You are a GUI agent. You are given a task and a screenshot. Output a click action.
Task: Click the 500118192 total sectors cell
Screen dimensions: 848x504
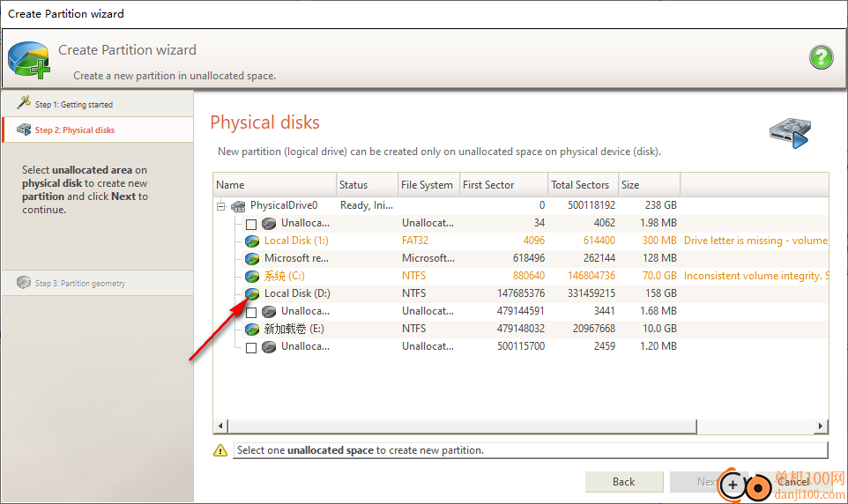[591, 205]
